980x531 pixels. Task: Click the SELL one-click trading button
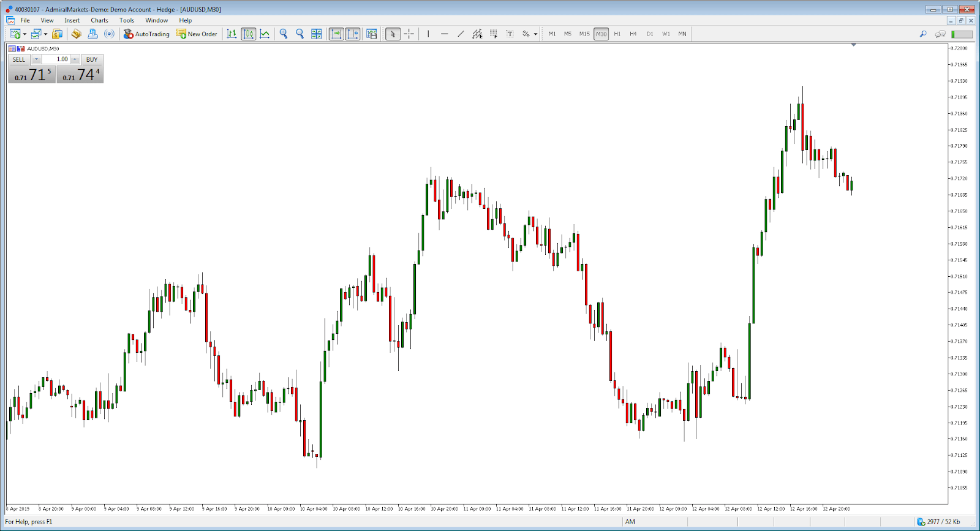click(19, 59)
